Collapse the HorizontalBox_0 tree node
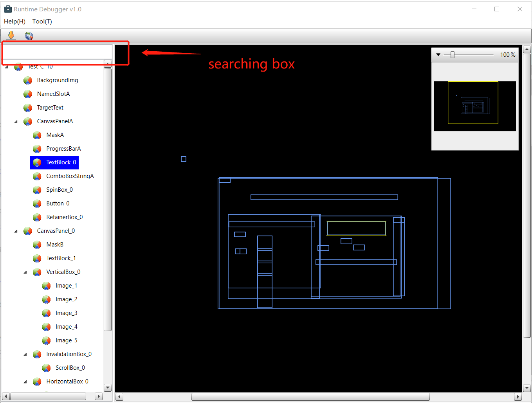The image size is (532, 403). click(x=25, y=382)
